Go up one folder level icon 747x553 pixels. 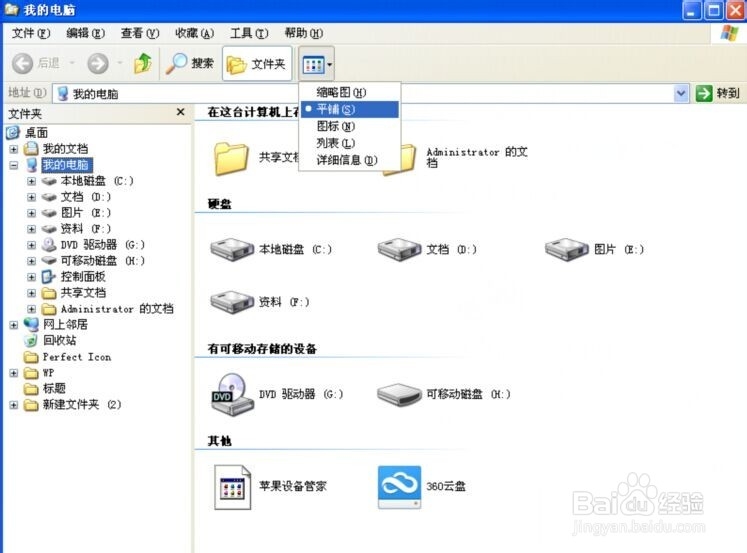(142, 63)
